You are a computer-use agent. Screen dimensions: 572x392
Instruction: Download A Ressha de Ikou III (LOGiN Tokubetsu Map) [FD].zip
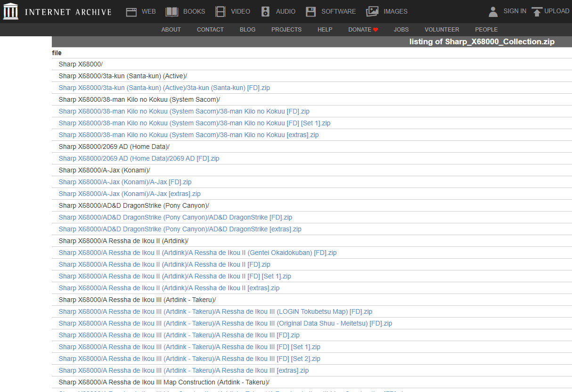[x=216, y=311]
